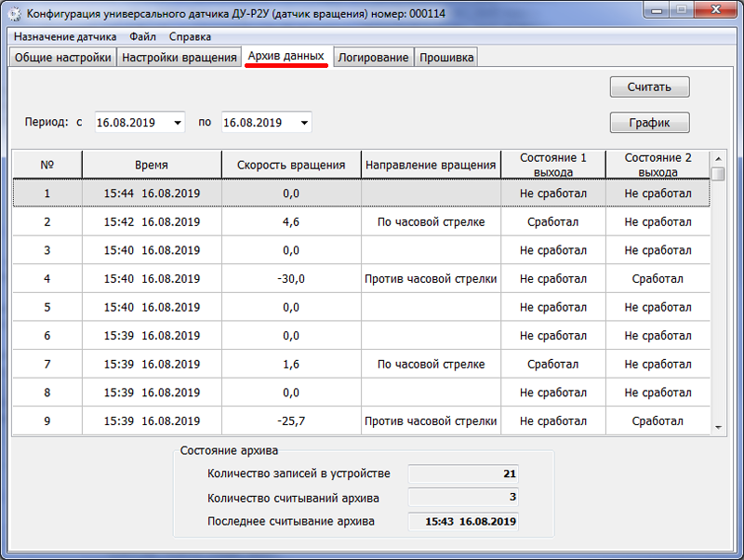Minimize the configuration window
Image resolution: width=744 pixels, height=560 pixels.
(x=658, y=10)
